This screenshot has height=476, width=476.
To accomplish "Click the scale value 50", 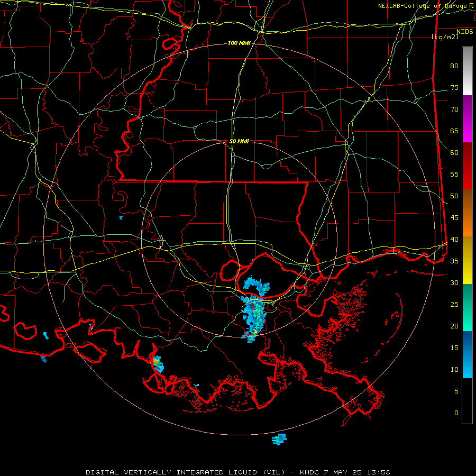I will [x=454, y=196].
